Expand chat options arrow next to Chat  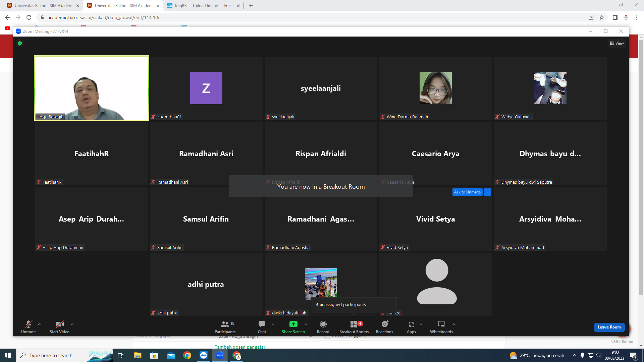[x=273, y=324]
